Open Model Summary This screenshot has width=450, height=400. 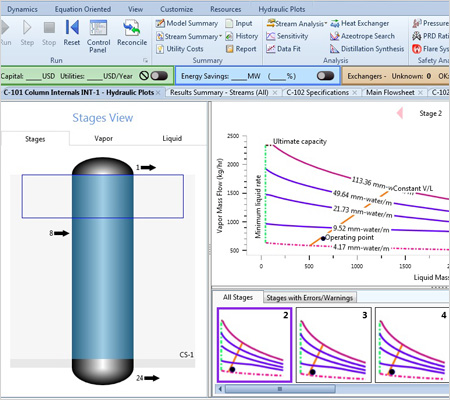(x=187, y=23)
